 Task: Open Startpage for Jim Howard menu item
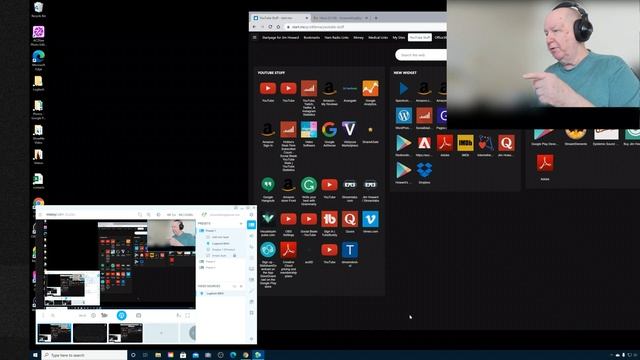(280, 38)
